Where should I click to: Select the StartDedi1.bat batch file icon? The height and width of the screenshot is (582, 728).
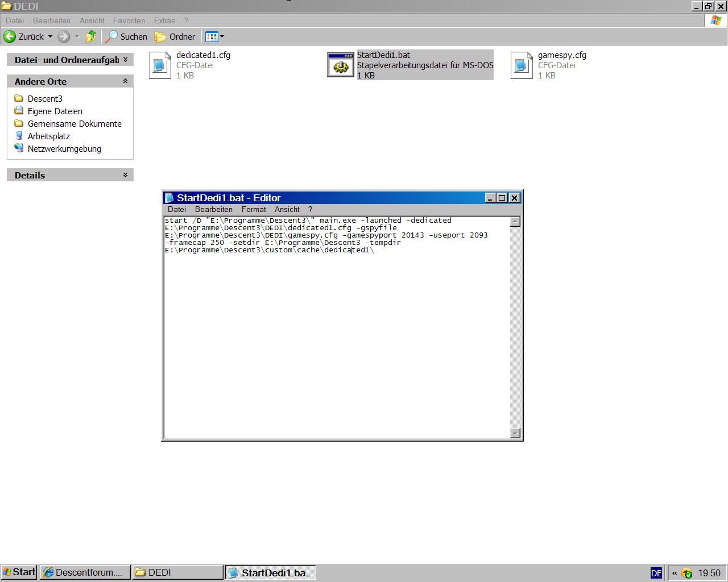[340, 65]
